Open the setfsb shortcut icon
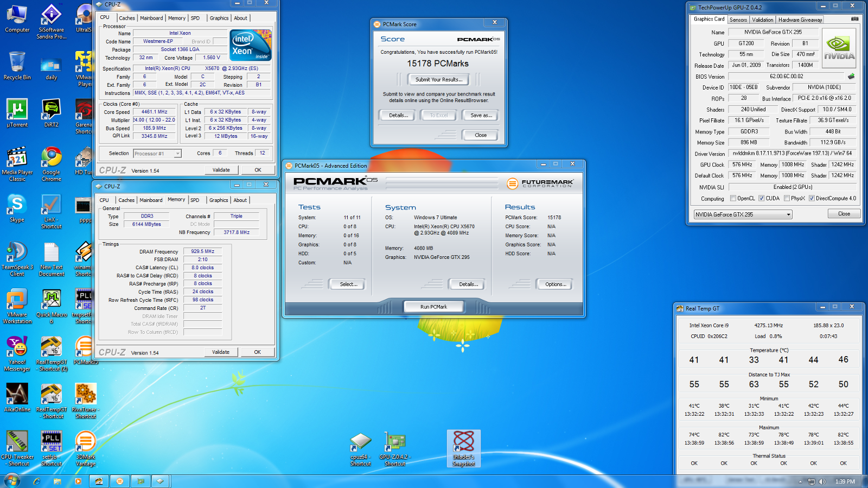This screenshot has height=488, width=868. tap(51, 448)
